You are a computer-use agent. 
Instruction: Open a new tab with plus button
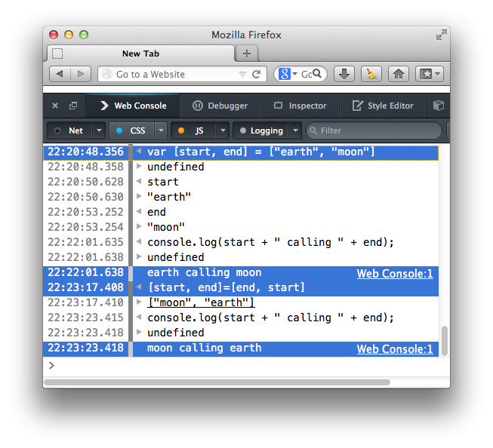[x=247, y=54]
